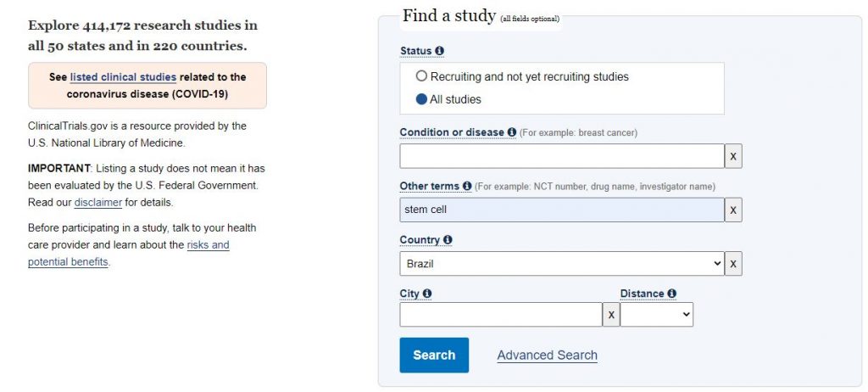The height and width of the screenshot is (392, 868).
Task: Select the All studies radio option
Action: [422, 99]
